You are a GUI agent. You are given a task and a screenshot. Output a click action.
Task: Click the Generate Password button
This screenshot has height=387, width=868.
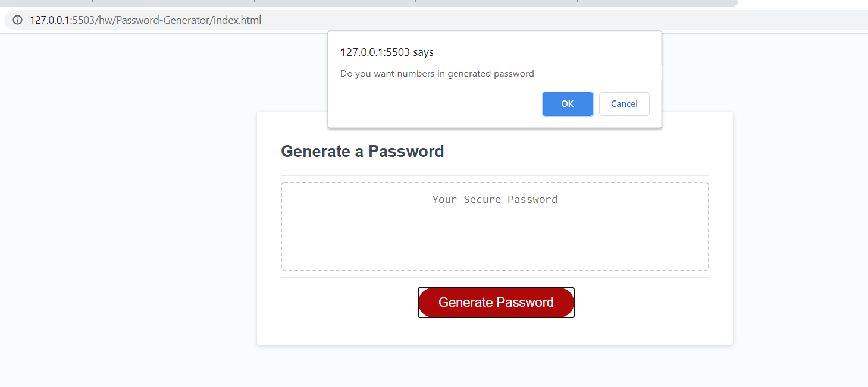pos(496,302)
